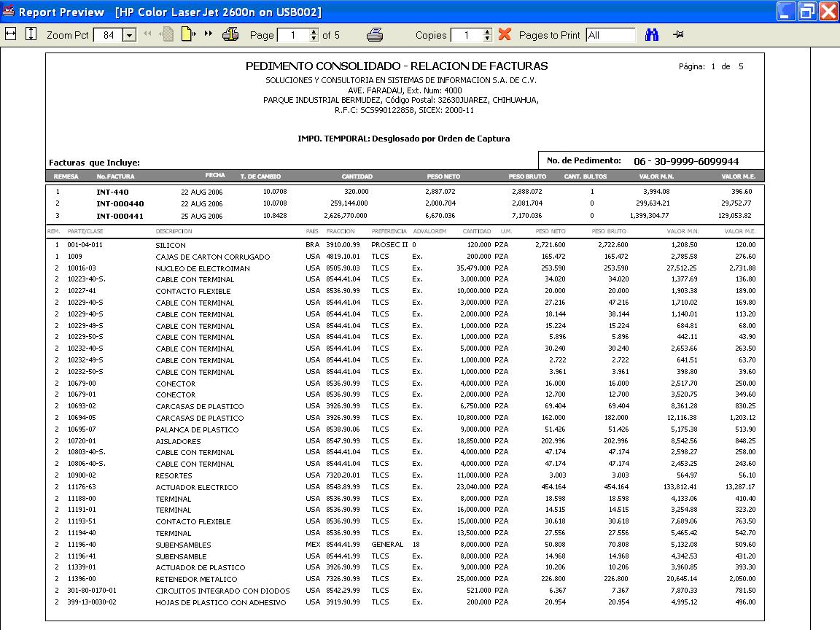Click part number '001-04-011'
This screenshot has height=630, width=840.
coord(85,245)
